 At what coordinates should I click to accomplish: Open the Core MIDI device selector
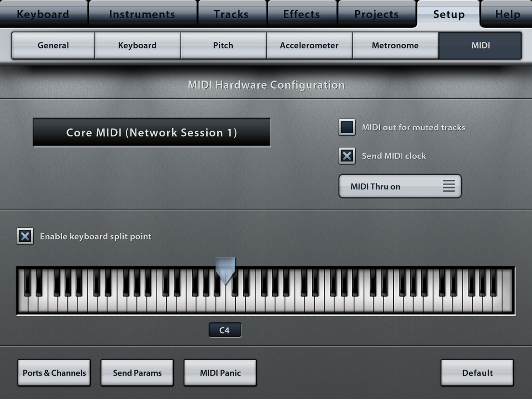click(152, 132)
